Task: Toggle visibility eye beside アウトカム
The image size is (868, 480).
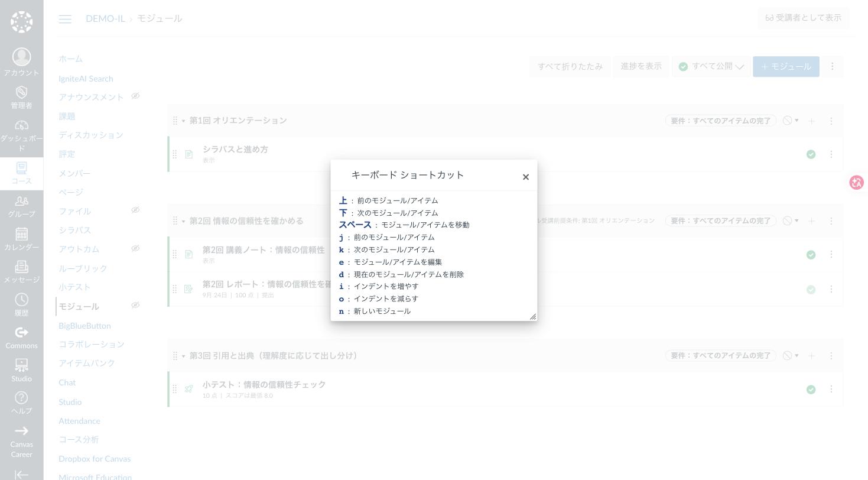Action: [x=135, y=248]
